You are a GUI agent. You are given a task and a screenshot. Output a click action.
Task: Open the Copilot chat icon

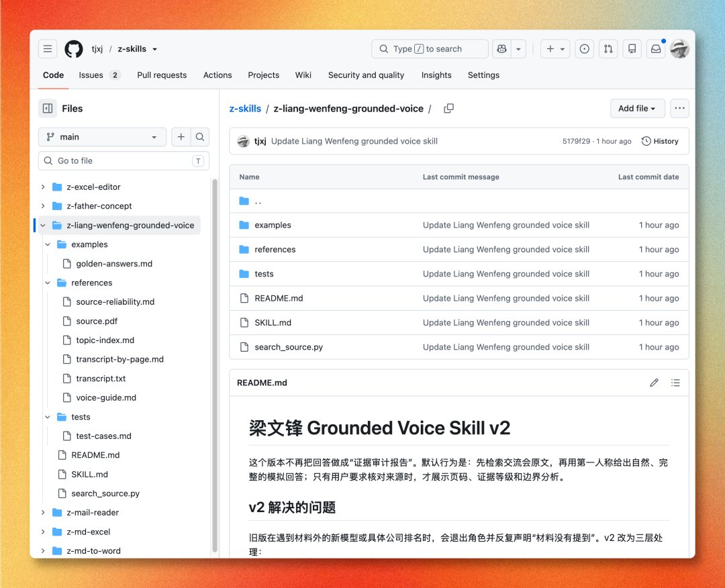pos(501,49)
